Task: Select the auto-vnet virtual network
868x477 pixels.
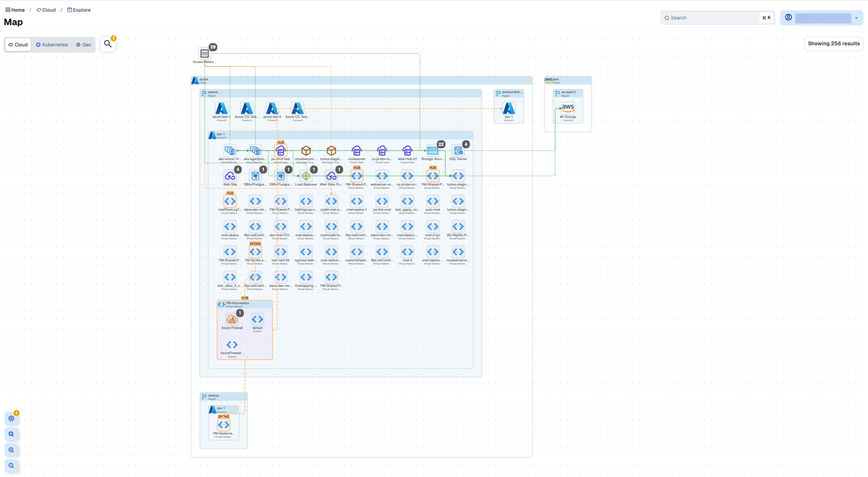Action: pyautogui.click(x=433, y=201)
